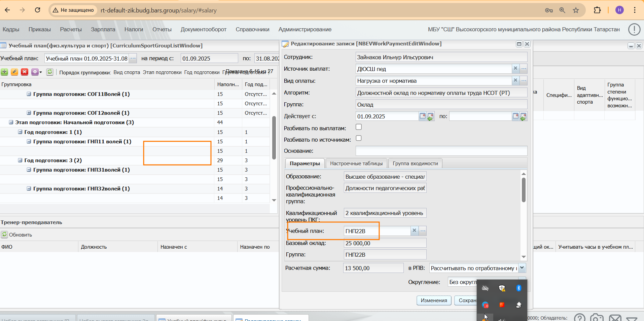Open Приказы menu
The image size is (644, 321).
click(x=40, y=29)
